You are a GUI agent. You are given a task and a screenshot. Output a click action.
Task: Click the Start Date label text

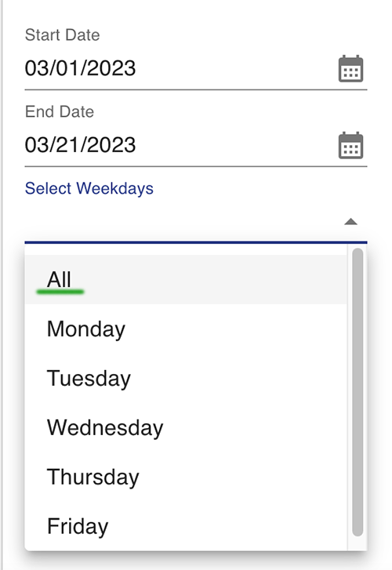click(62, 35)
